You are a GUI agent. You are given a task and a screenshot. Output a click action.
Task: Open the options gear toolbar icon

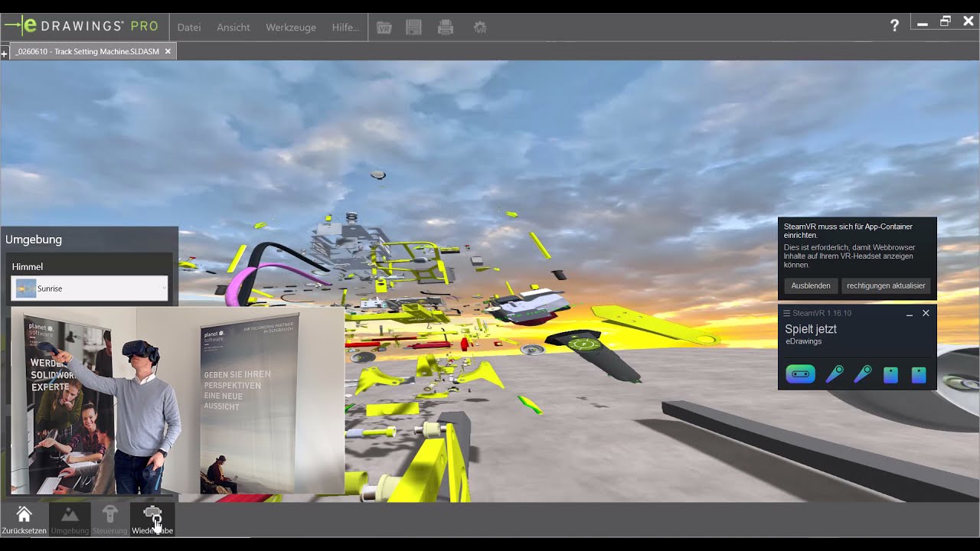480,28
